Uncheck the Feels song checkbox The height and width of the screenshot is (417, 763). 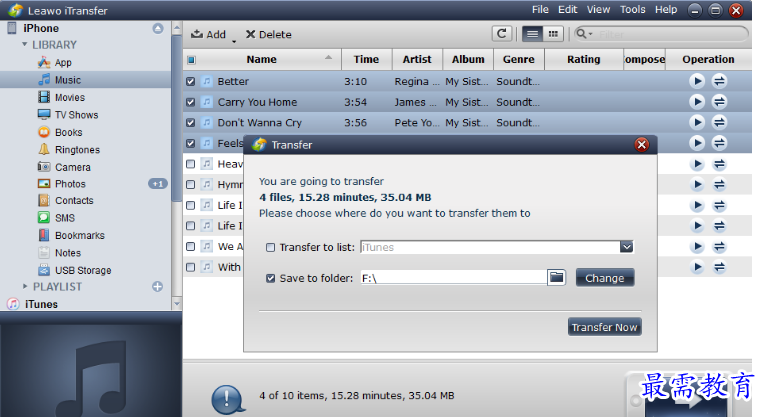[190, 143]
